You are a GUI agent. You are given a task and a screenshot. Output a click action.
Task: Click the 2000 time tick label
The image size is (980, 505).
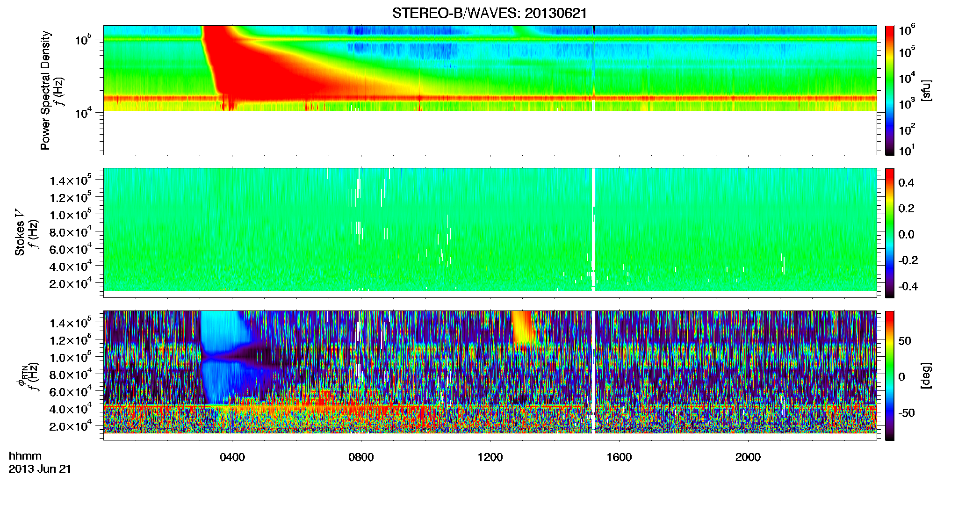748,457
